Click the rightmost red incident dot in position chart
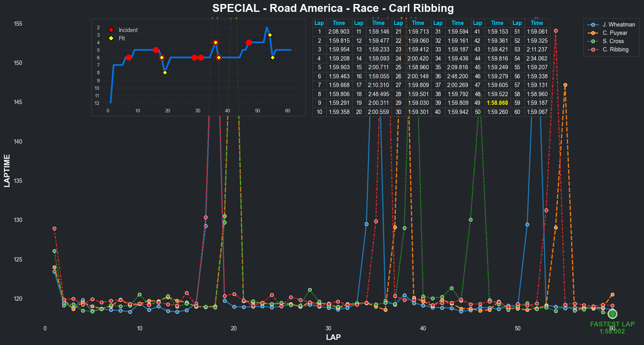 [x=248, y=42]
